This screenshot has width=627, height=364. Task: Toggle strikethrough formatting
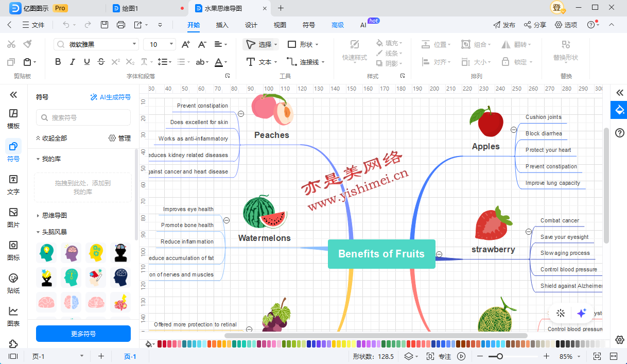101,62
